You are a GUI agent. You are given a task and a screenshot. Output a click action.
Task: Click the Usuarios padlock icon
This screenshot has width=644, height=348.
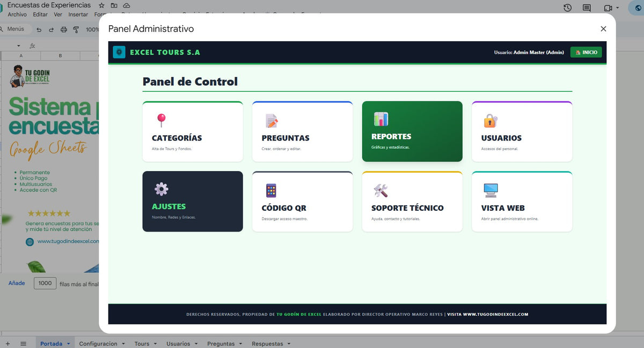tap(491, 120)
